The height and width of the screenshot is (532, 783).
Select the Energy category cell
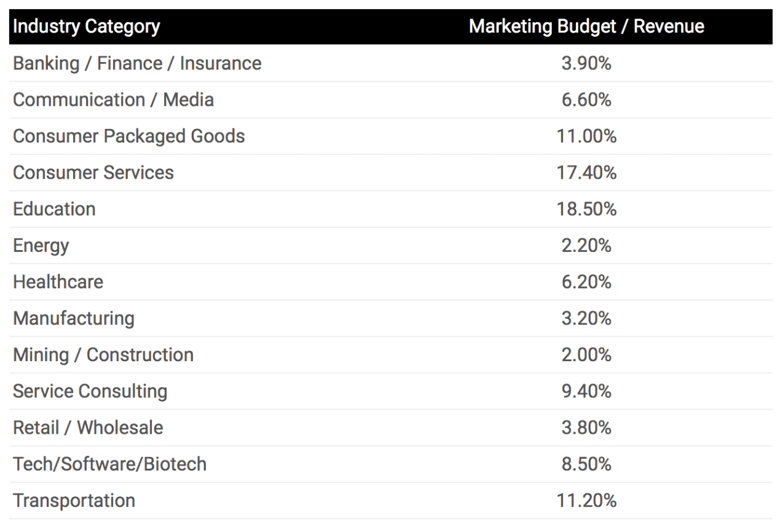pos(41,246)
